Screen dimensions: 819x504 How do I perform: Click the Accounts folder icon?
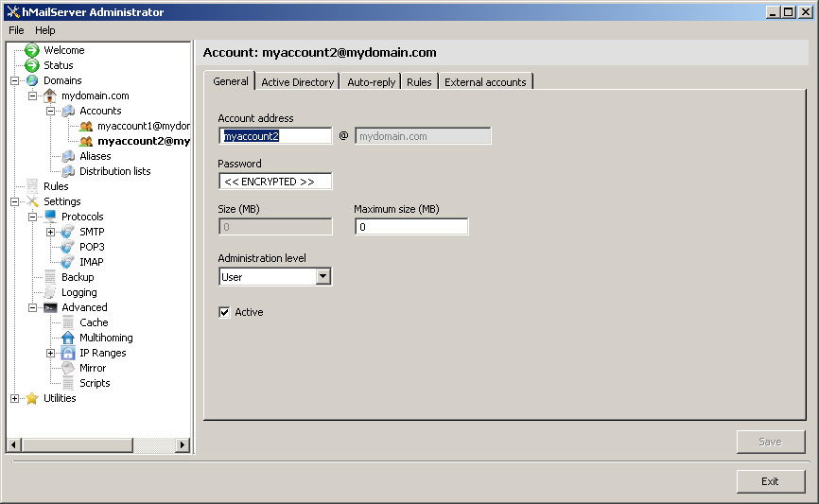pyautogui.click(x=68, y=111)
